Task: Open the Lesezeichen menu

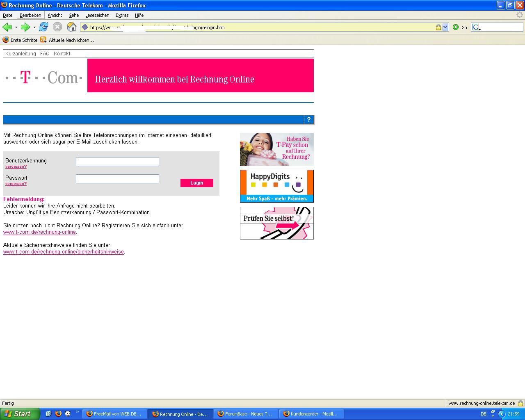Action: pyautogui.click(x=97, y=15)
